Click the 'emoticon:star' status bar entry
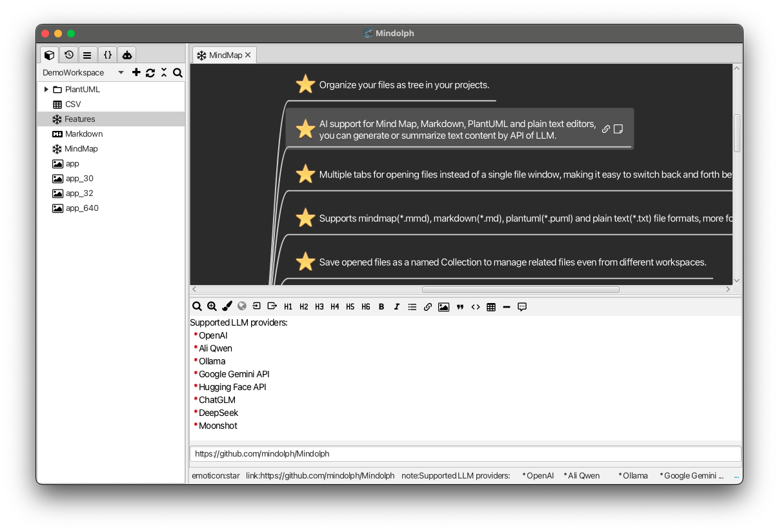 tap(216, 476)
